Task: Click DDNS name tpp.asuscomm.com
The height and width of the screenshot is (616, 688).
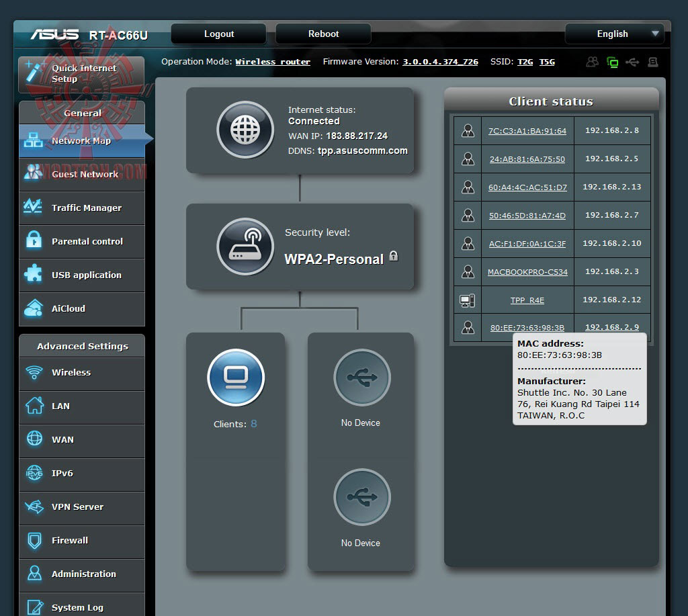Action: point(362,150)
